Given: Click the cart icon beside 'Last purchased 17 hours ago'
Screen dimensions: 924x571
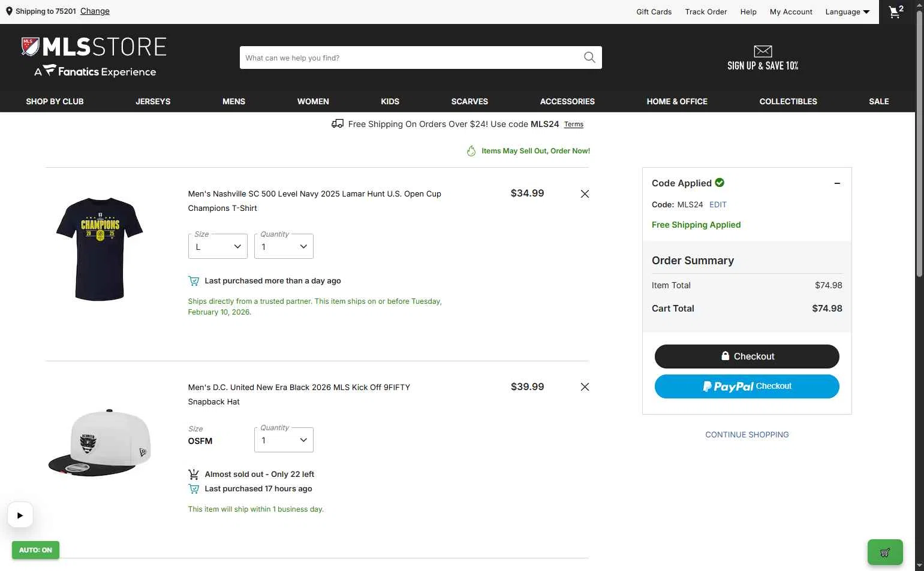Looking at the screenshot, I should coord(194,489).
